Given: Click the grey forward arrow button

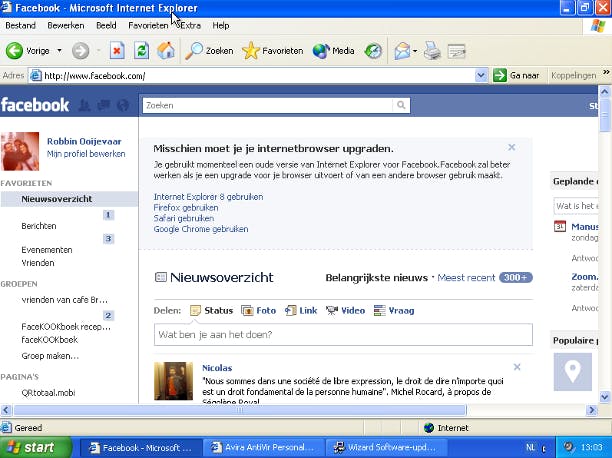Looking at the screenshot, I should [x=80, y=51].
